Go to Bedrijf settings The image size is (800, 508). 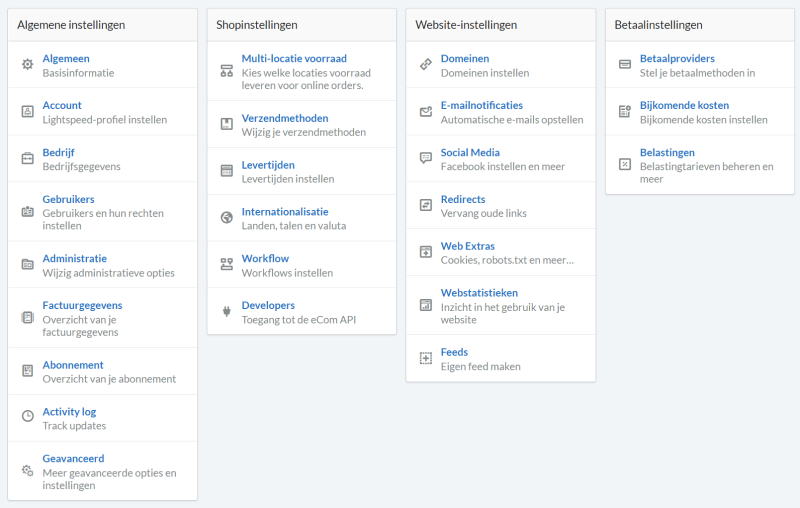point(58,153)
